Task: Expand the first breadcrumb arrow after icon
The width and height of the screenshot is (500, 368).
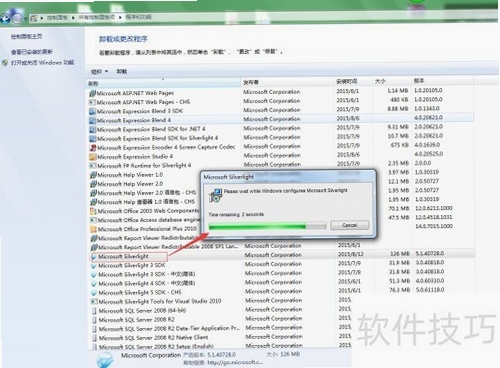Action: [42, 18]
